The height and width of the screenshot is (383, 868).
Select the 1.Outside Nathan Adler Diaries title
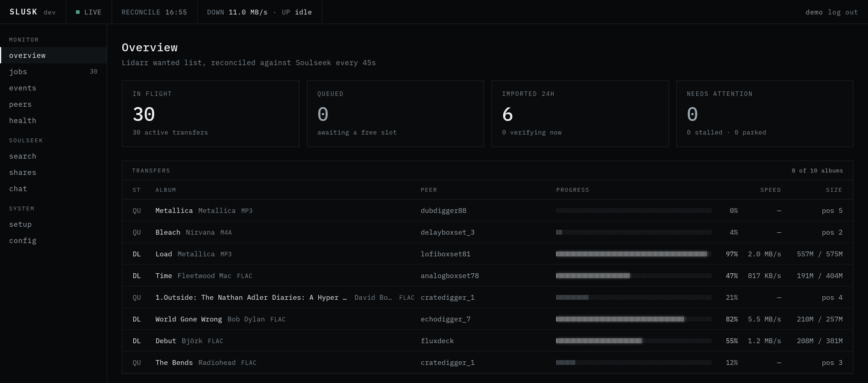tap(251, 297)
